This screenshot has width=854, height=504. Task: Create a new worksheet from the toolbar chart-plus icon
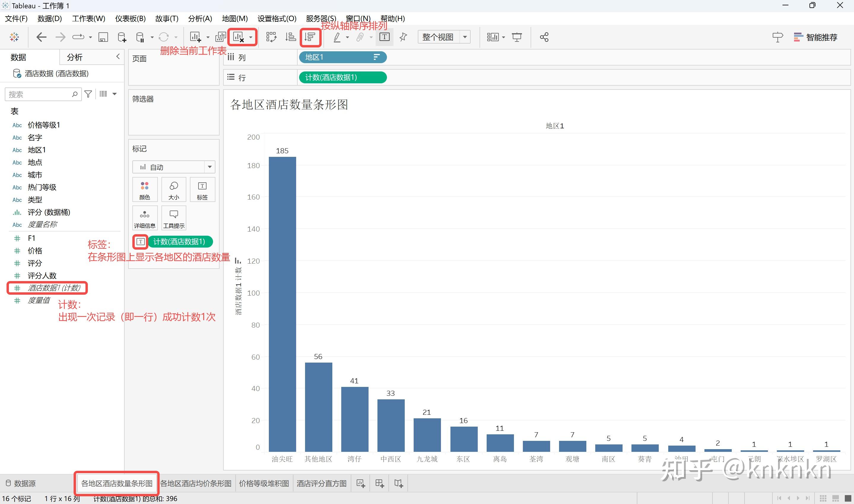[x=196, y=37]
